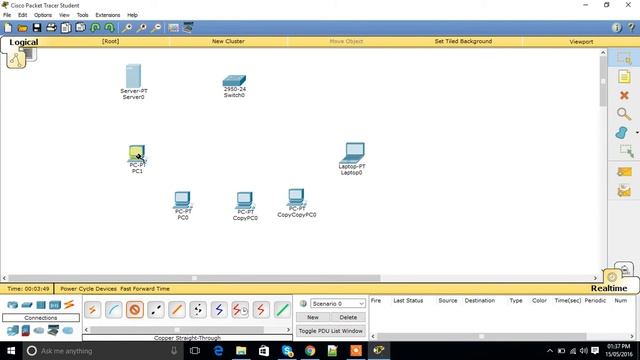Choose the blue serial cable icon
The height and width of the screenshot is (360, 640).
219,310
